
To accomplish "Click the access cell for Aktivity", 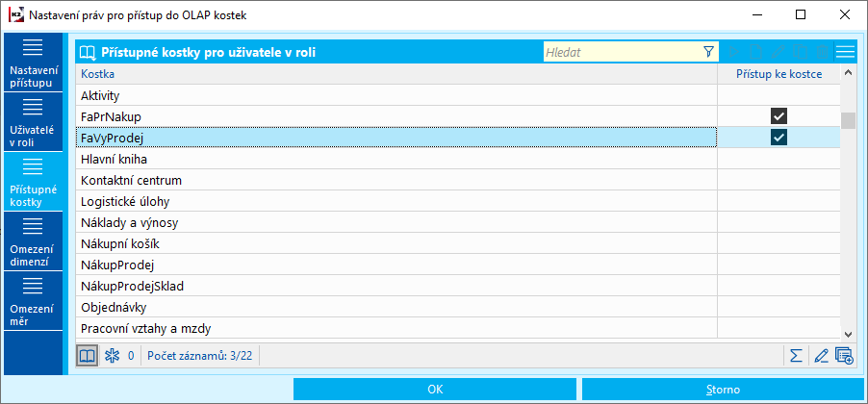I will pos(779,95).
